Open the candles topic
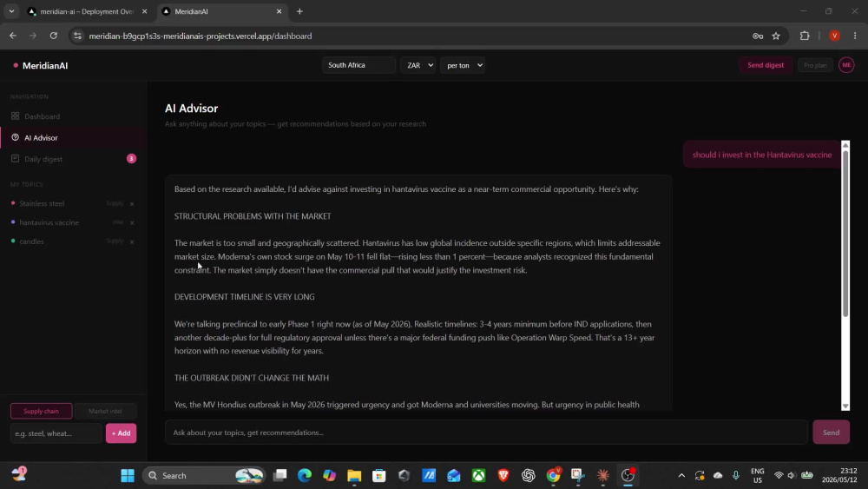The image size is (868, 489). 31,241
